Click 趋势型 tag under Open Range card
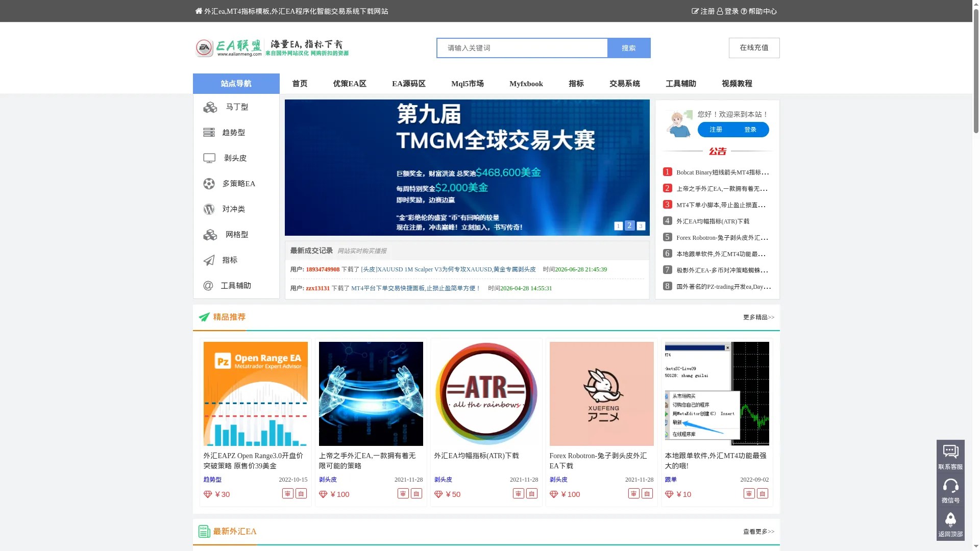Viewport: 980px width, 551px height. pyautogui.click(x=212, y=480)
